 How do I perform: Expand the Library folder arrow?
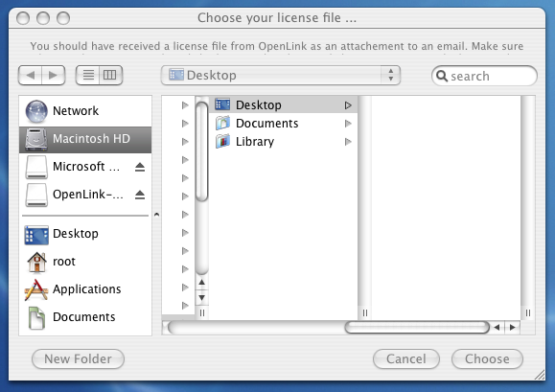[348, 142]
